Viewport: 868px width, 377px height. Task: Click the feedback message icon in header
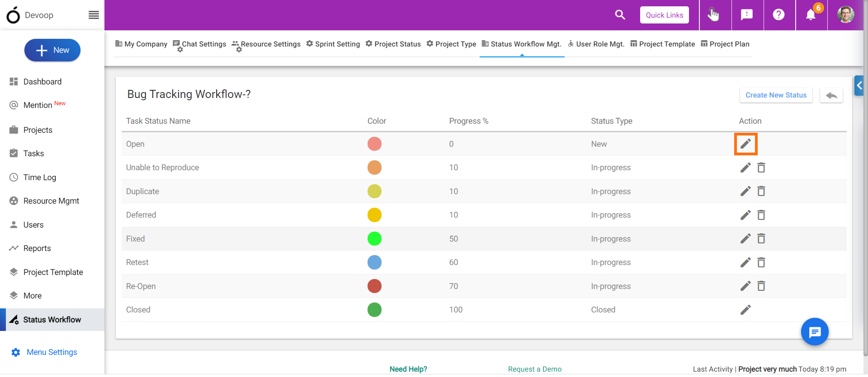pos(747,15)
